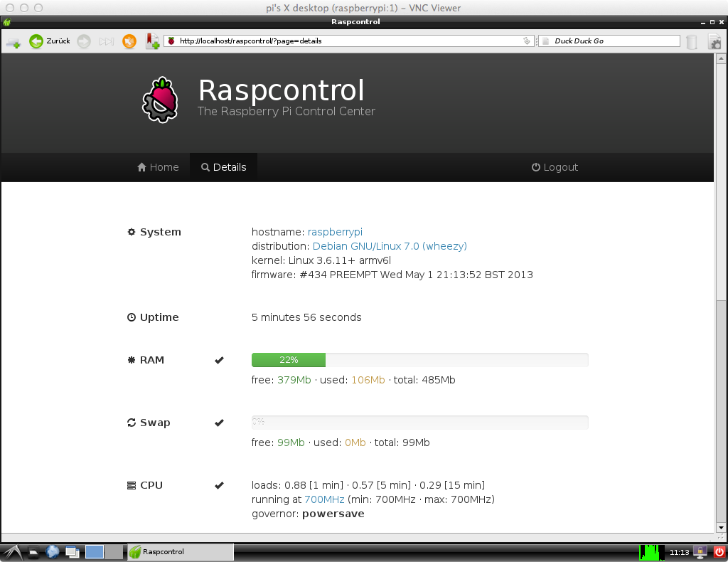The height and width of the screenshot is (562, 728).
Task: Click the 700MHz CPU speed link
Action: (324, 499)
